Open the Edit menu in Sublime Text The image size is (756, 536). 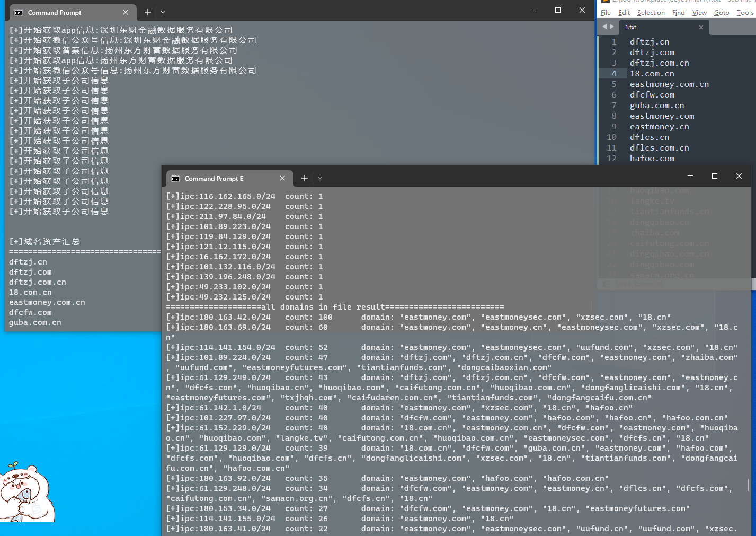tap(624, 13)
